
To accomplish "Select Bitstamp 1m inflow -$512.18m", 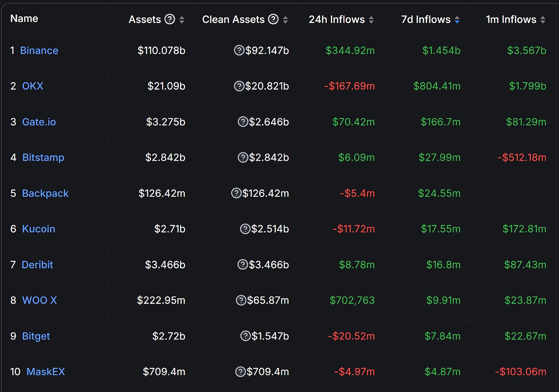I will tap(522, 157).
